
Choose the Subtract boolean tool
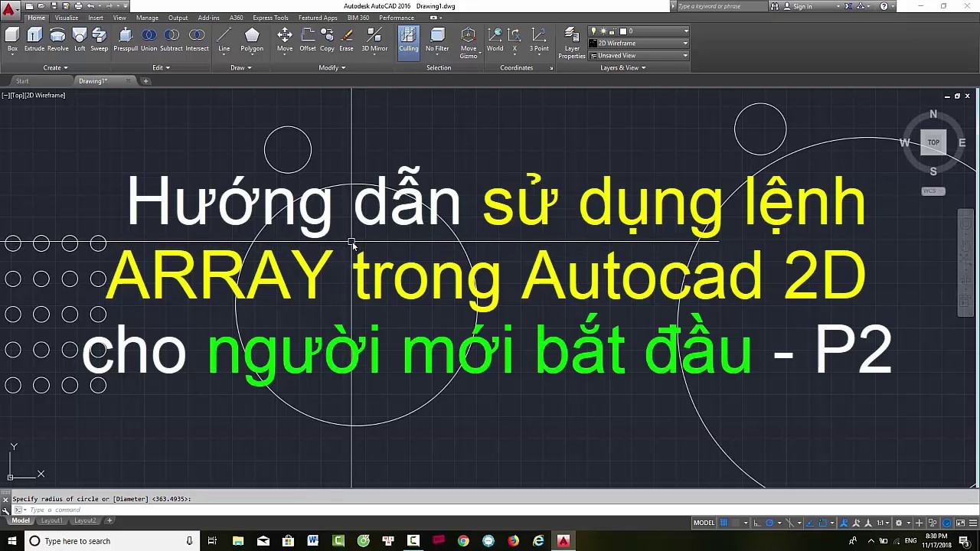coord(171,40)
